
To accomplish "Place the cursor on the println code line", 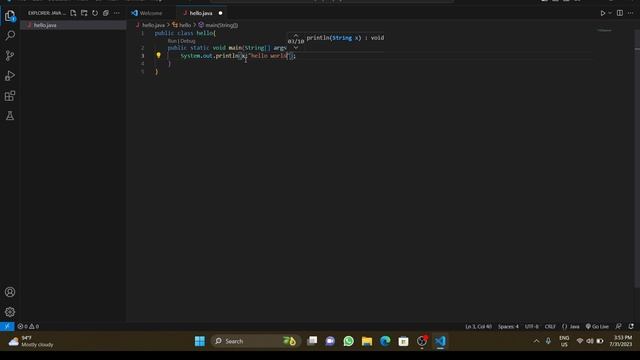I will [x=238, y=56].
